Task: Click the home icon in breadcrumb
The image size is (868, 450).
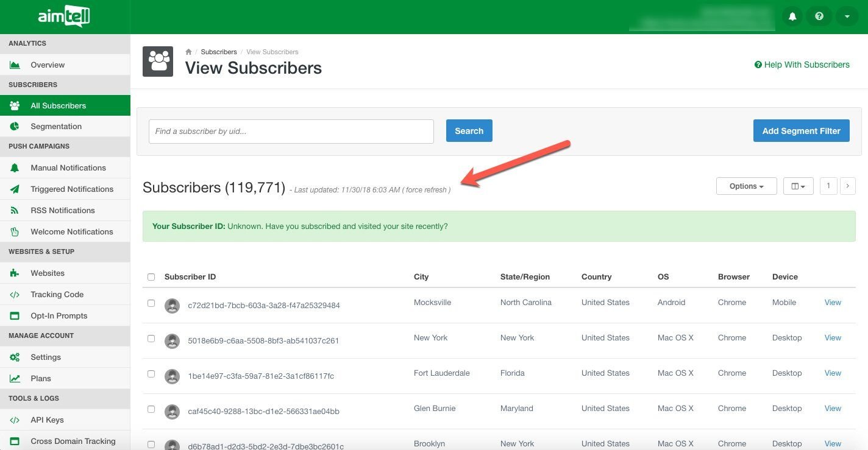Action: click(x=188, y=52)
